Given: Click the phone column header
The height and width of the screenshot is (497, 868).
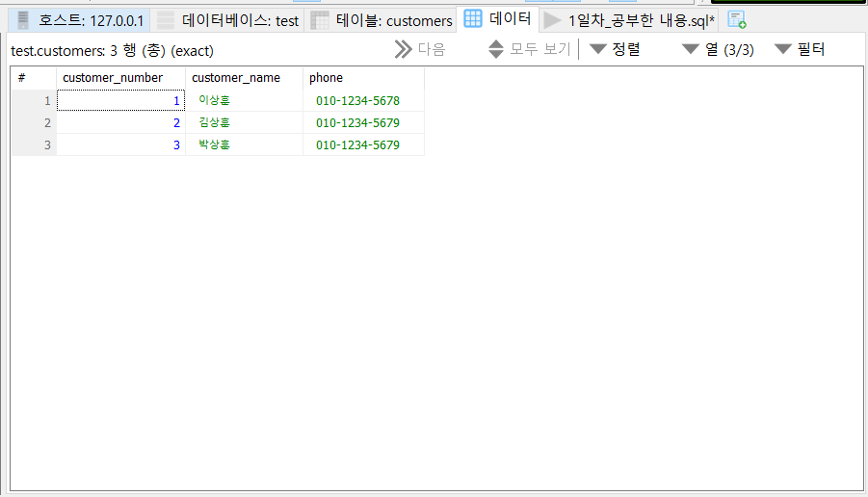Looking at the screenshot, I should (x=364, y=78).
